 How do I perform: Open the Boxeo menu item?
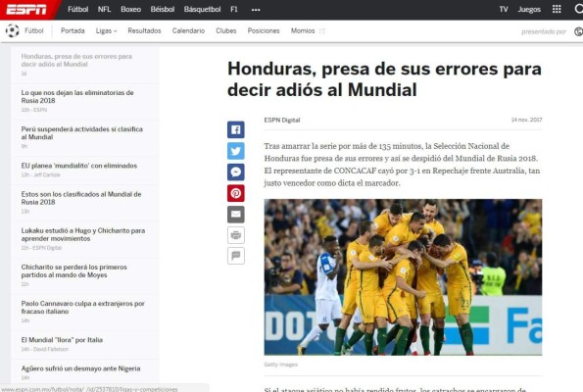point(130,9)
